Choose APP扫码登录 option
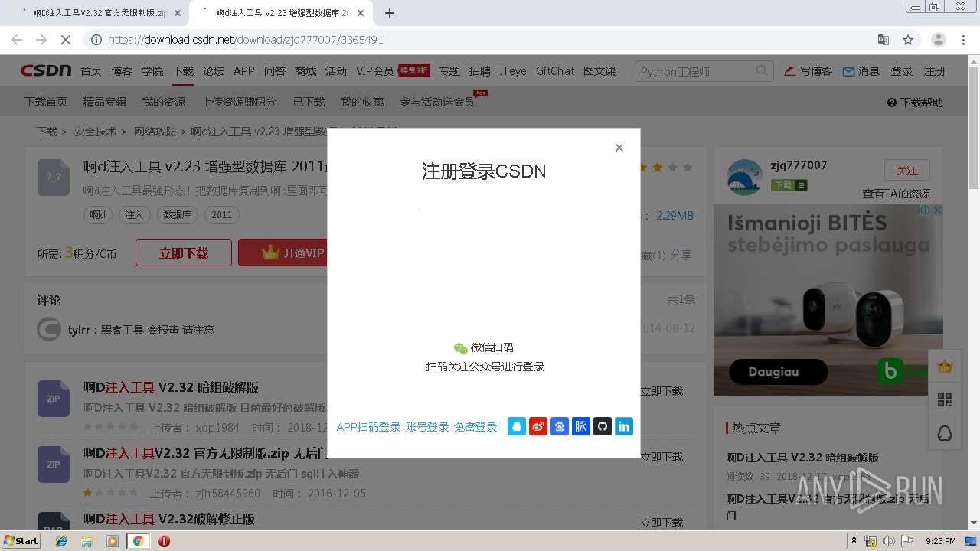The image size is (980, 551). [x=368, y=427]
